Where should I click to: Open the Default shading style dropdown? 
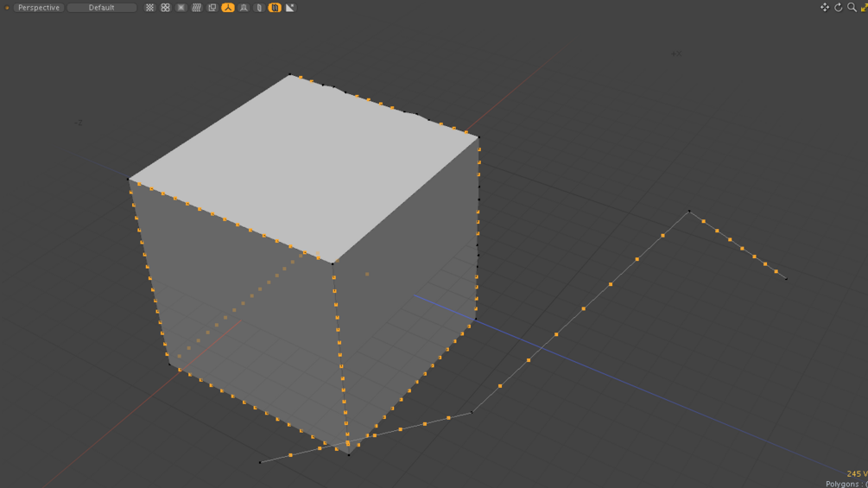(102, 8)
